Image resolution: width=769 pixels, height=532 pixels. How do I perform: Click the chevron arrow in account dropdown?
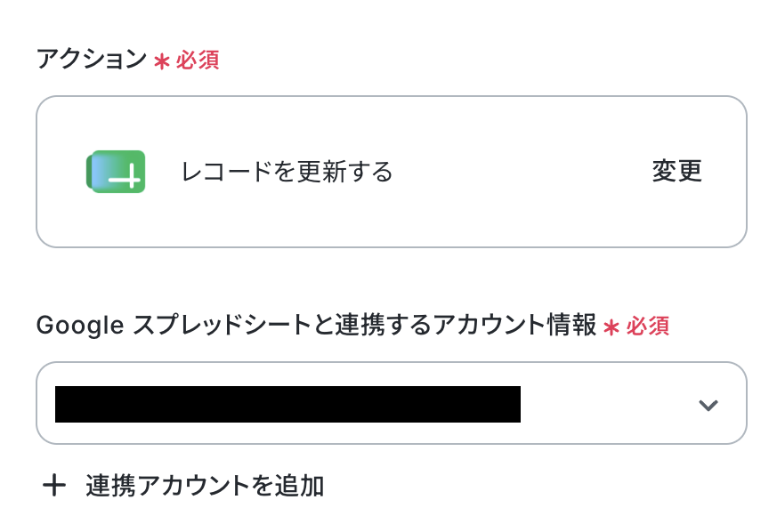click(x=708, y=405)
